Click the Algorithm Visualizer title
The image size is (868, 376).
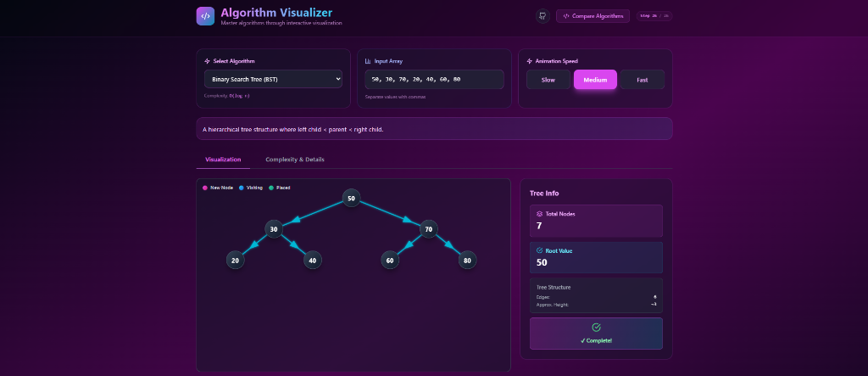pyautogui.click(x=276, y=12)
